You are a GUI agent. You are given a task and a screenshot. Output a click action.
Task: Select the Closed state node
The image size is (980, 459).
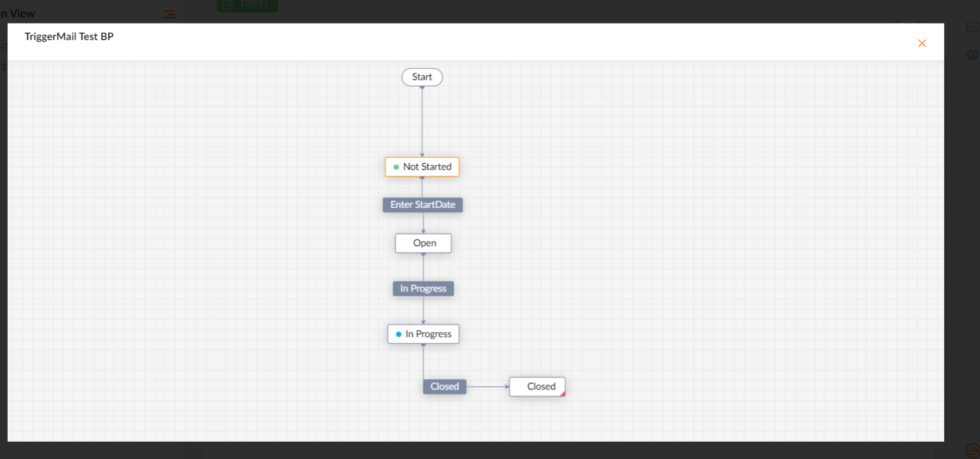pos(537,386)
